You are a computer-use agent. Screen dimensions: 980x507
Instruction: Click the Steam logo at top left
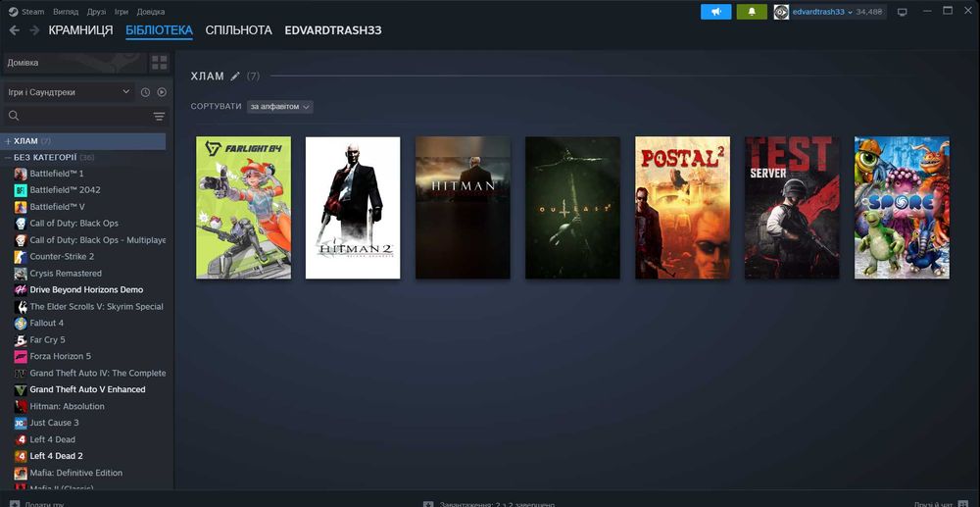tap(13, 11)
